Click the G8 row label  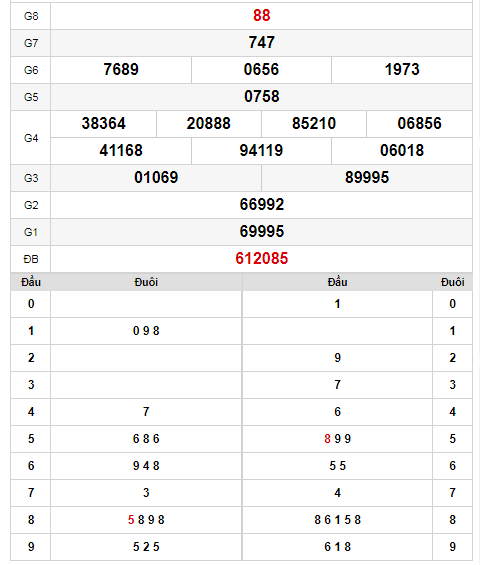[x=31, y=16]
